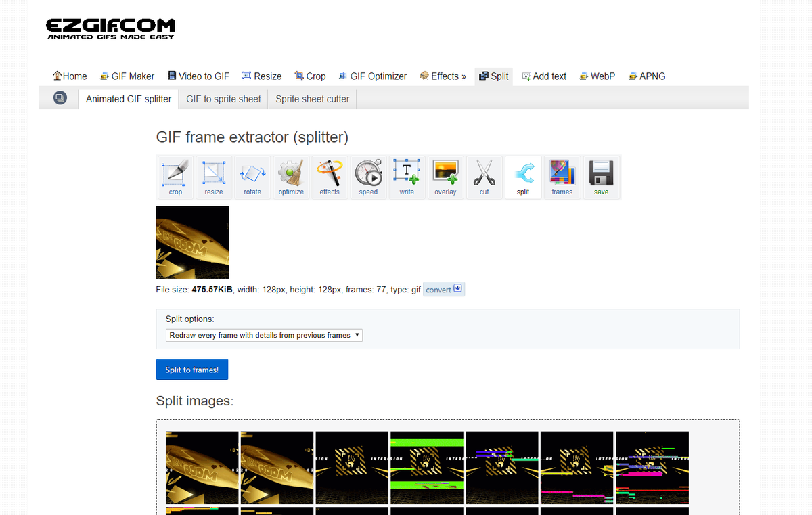The width and height of the screenshot is (812, 515).
Task: Click the second split frame thumbnail
Action: point(277,468)
